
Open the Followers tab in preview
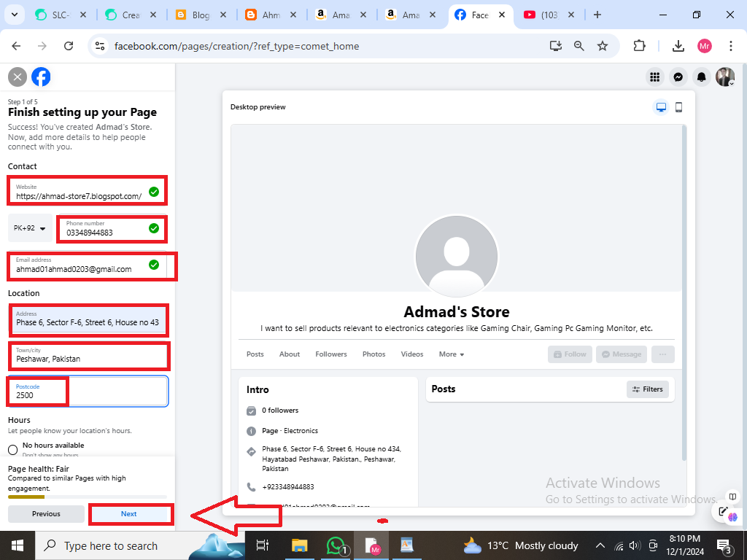click(x=331, y=354)
